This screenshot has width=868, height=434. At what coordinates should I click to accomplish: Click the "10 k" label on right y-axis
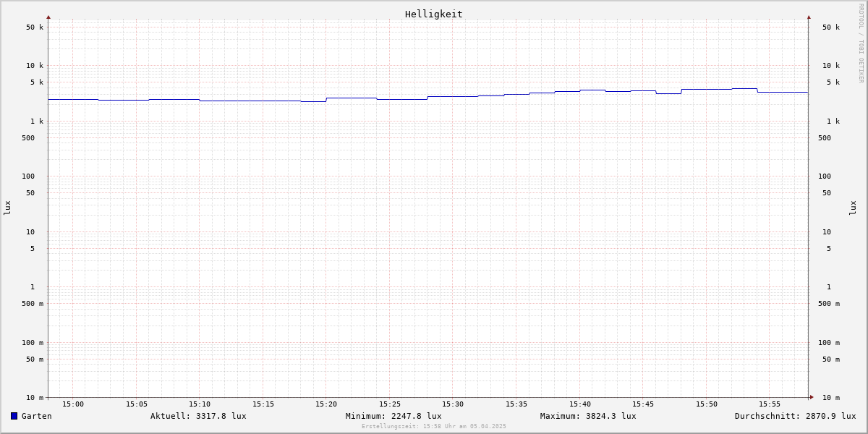click(x=831, y=66)
